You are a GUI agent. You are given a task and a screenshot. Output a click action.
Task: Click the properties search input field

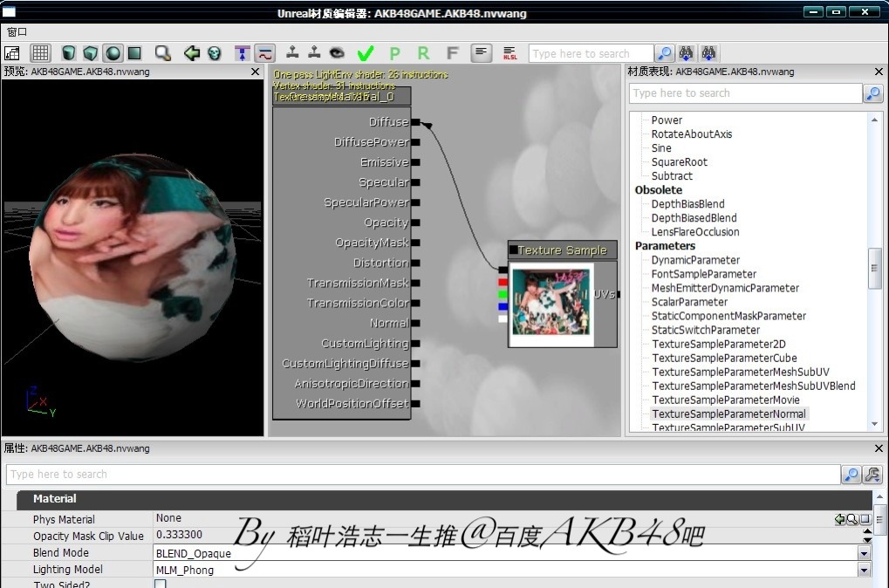[x=423, y=474]
